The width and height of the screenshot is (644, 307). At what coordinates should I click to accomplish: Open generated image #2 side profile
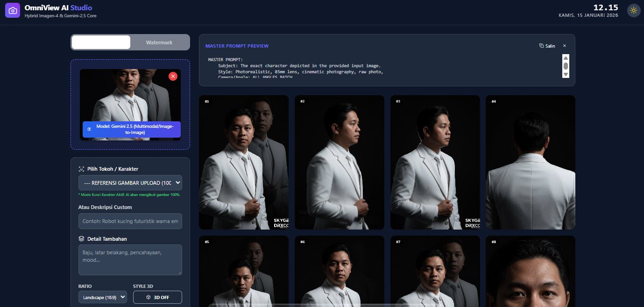coord(340,162)
